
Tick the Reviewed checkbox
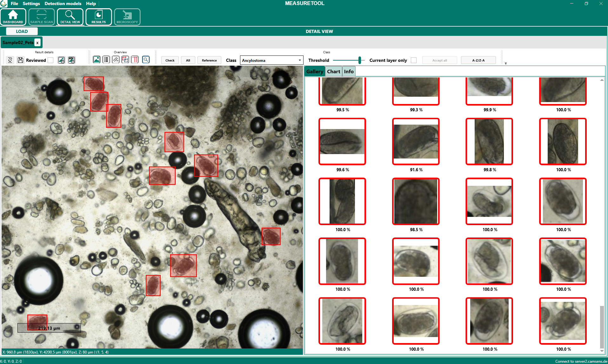pos(50,60)
